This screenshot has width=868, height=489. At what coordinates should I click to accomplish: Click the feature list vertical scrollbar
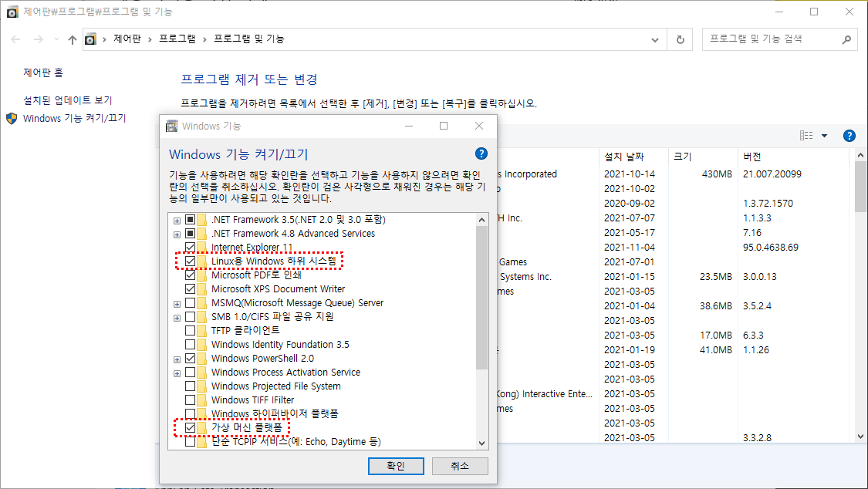click(x=482, y=309)
